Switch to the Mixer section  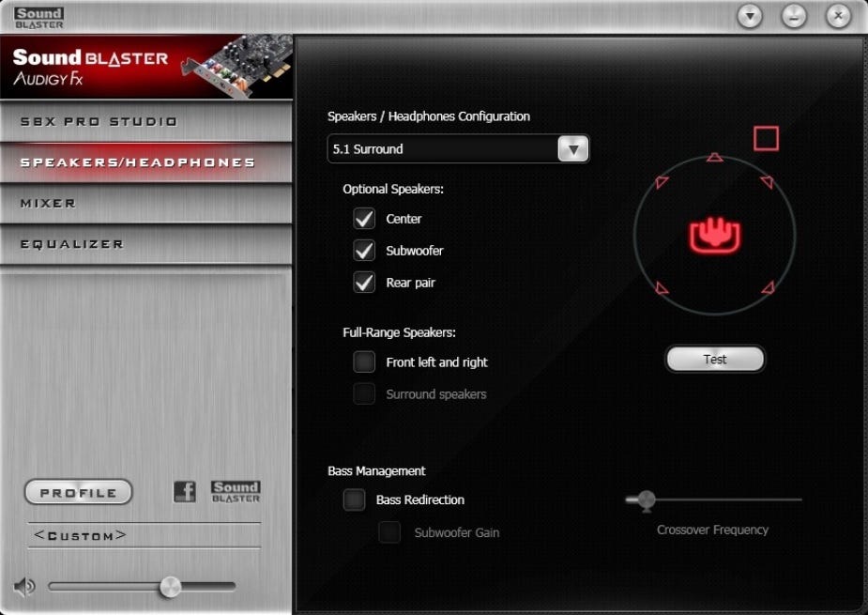[x=146, y=204]
